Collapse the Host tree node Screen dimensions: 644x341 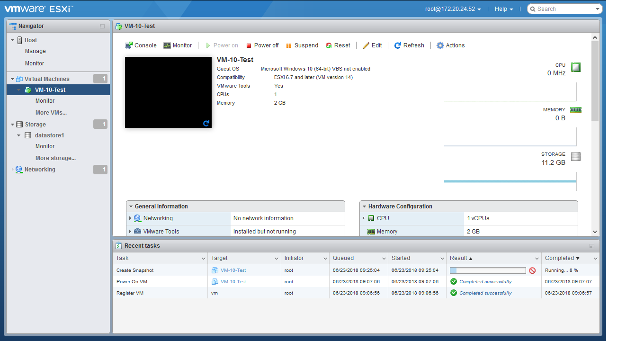pyautogui.click(x=13, y=40)
